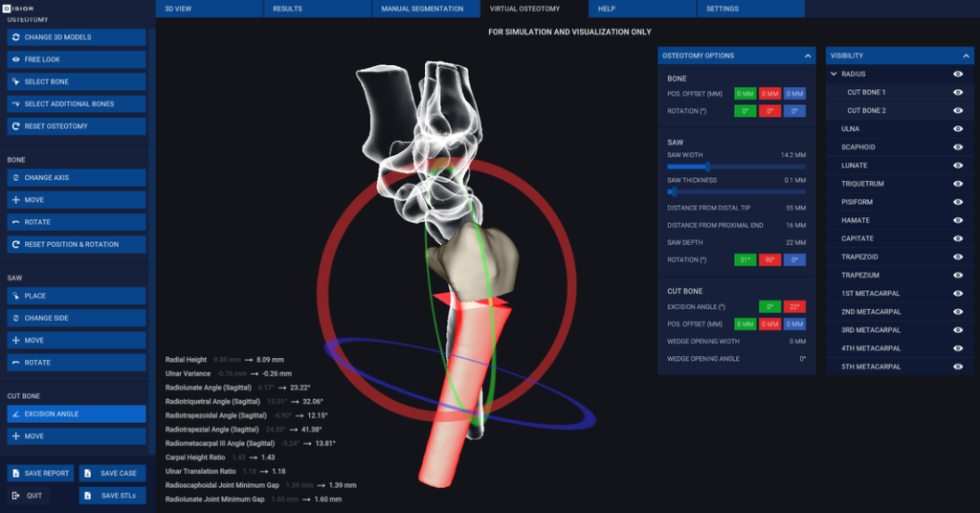Screen dimensions: 980x513
Task: Click the Reset Osteotomy circular arrow icon
Action: [15, 126]
